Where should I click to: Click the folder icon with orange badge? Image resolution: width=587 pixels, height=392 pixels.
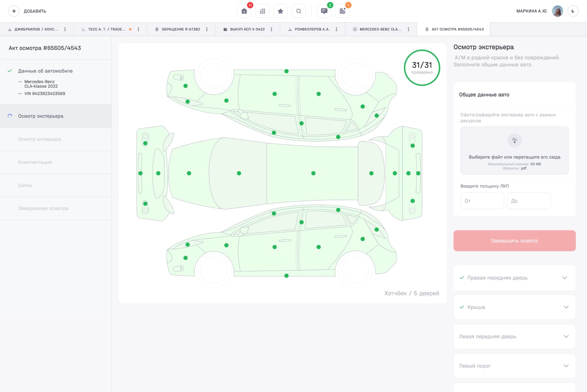342,11
